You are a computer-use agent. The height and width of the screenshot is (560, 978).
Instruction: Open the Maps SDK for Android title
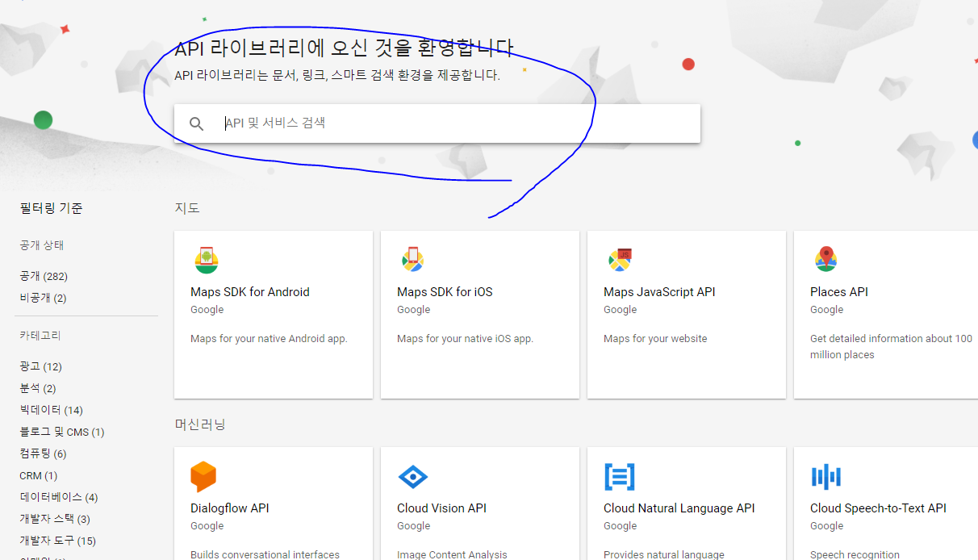pyautogui.click(x=250, y=292)
